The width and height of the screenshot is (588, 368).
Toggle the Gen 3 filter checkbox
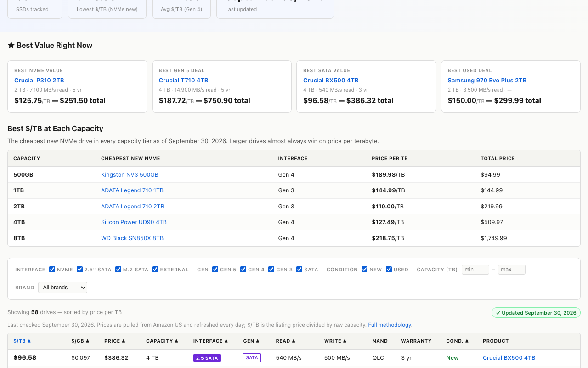271,270
